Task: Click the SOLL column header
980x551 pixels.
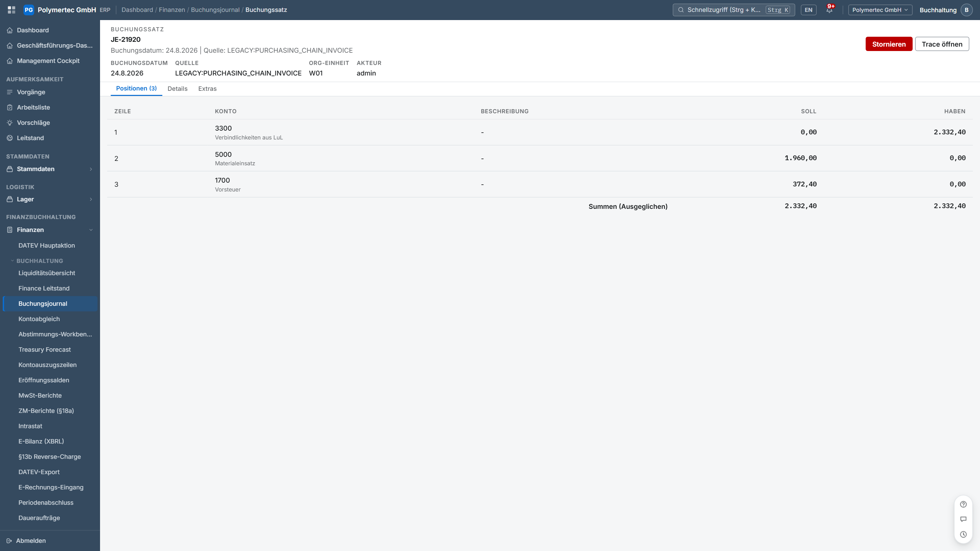Action: coord(808,111)
